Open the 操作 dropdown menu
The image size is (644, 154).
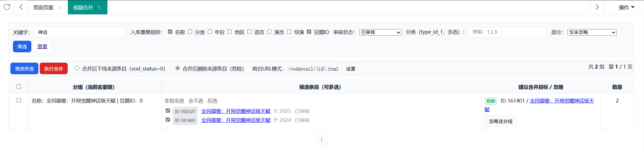(x=626, y=8)
